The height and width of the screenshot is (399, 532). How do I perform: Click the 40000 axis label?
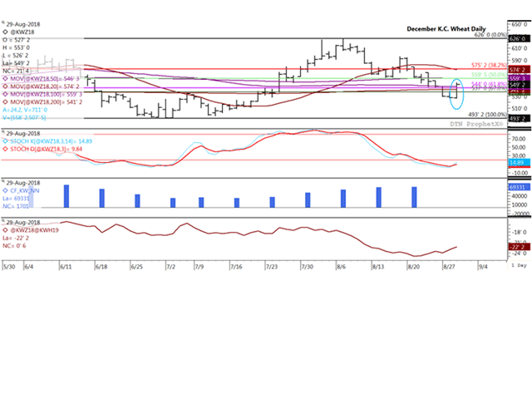[x=519, y=196]
